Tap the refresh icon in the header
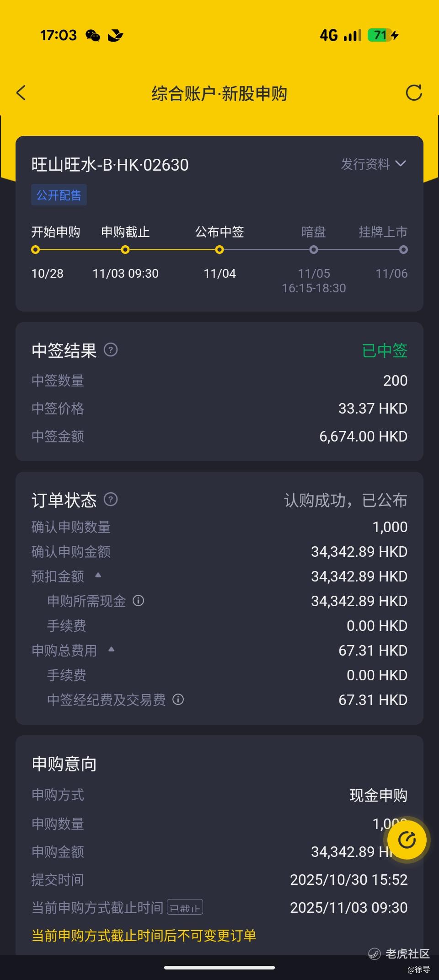Screen dimensions: 439x980 point(414,93)
